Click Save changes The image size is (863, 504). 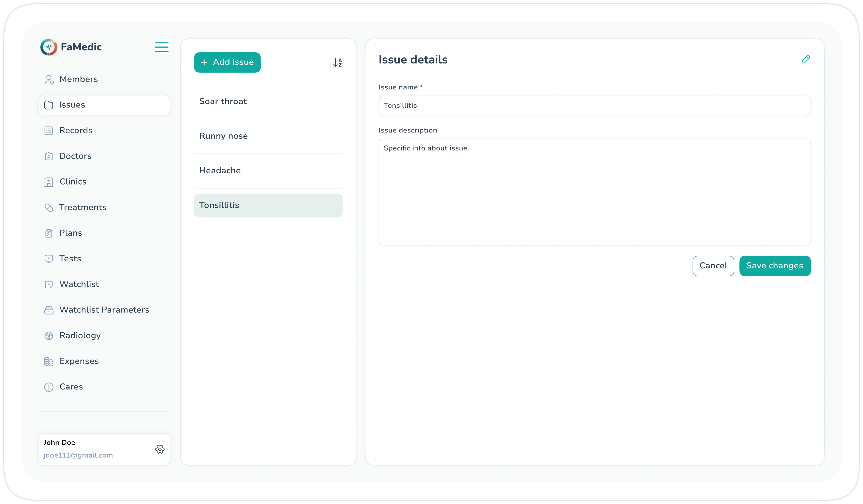pyautogui.click(x=775, y=266)
